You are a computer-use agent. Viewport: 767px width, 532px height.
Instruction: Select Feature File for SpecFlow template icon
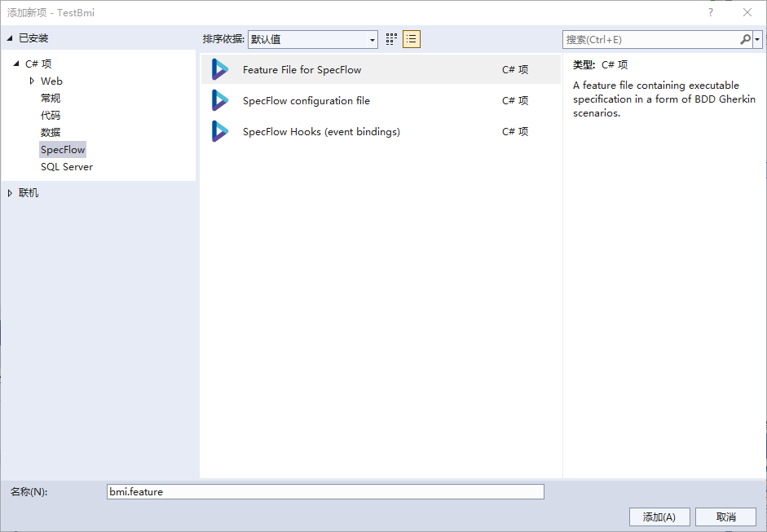219,69
